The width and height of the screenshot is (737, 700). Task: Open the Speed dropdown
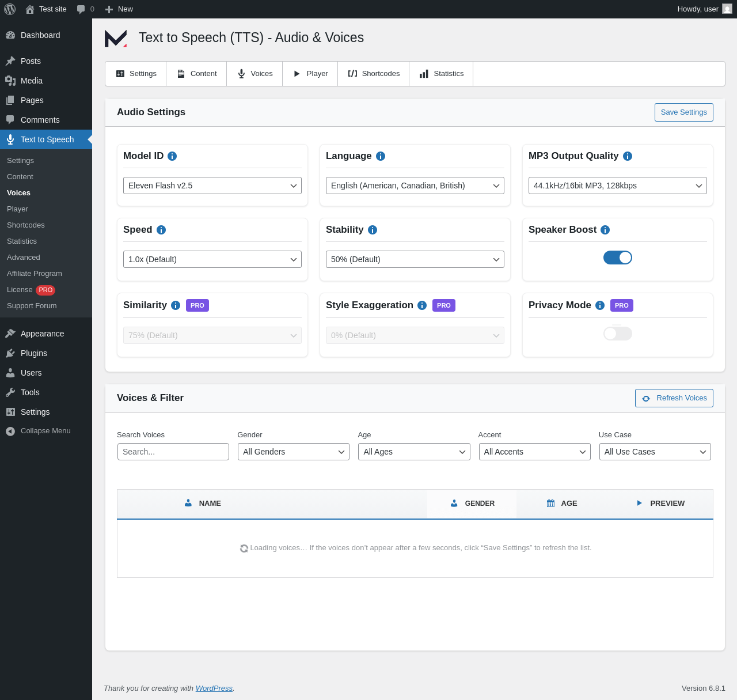[212, 259]
